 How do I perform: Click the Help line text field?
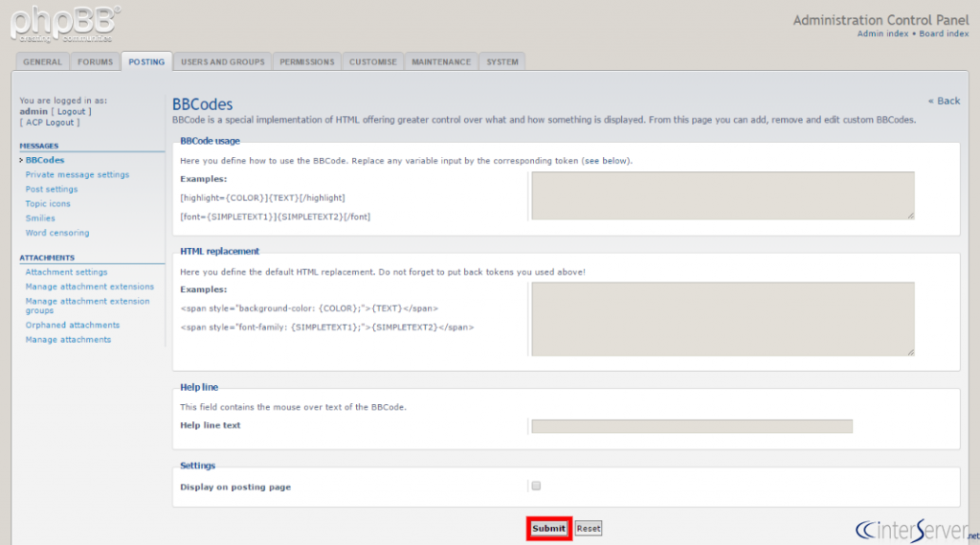tap(692, 426)
